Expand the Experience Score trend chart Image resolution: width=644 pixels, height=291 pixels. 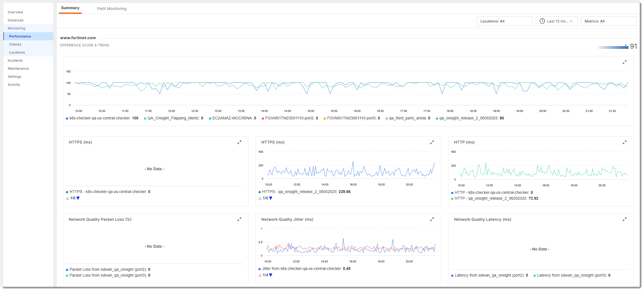coord(624,62)
